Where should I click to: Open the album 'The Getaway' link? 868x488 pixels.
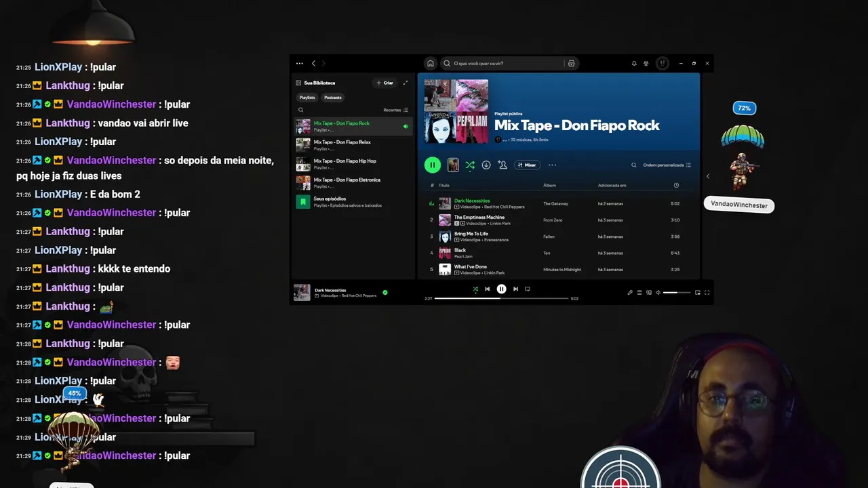coord(556,203)
